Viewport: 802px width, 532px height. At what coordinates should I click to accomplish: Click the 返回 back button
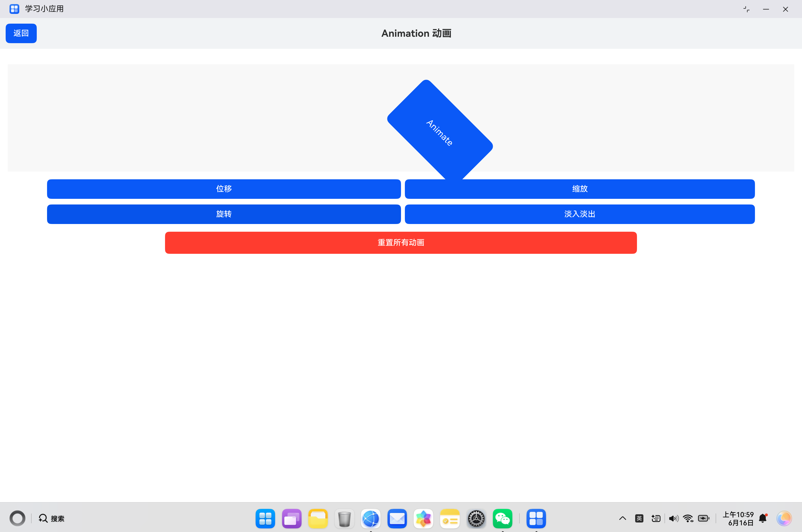click(x=21, y=33)
